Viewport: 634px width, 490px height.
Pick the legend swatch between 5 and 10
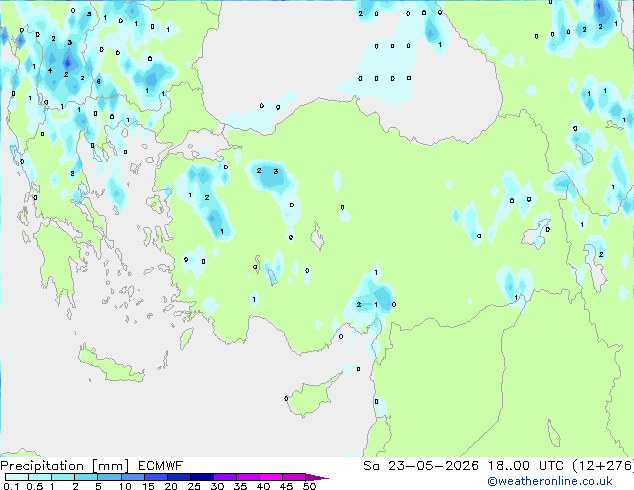[x=110, y=477]
